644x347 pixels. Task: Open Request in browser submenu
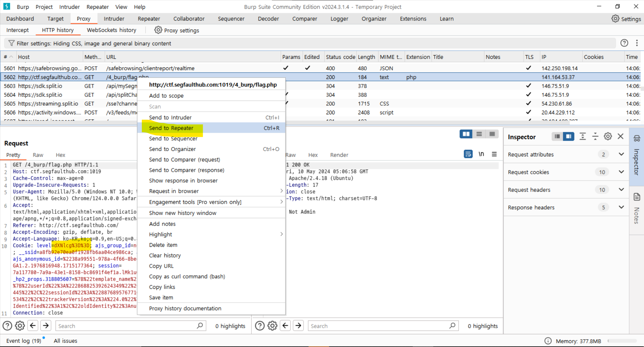coord(211,191)
